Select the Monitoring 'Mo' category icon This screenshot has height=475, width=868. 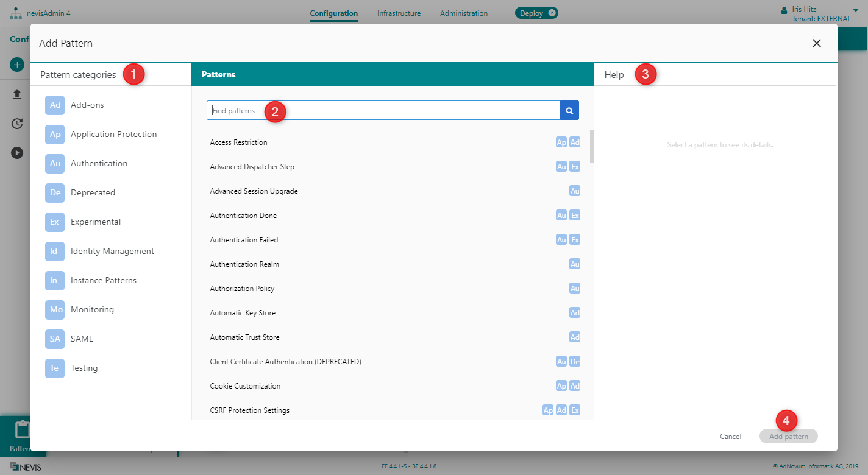pyautogui.click(x=55, y=309)
